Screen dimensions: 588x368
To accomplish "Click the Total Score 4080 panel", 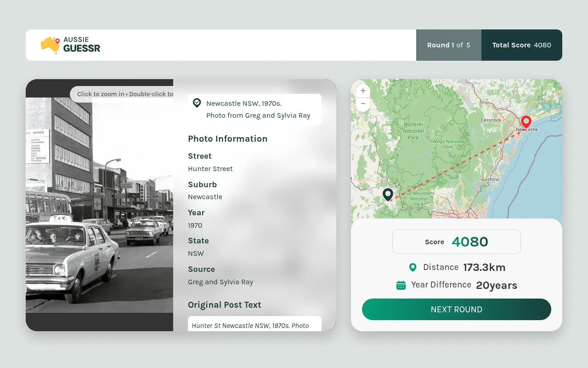I will click(x=522, y=45).
